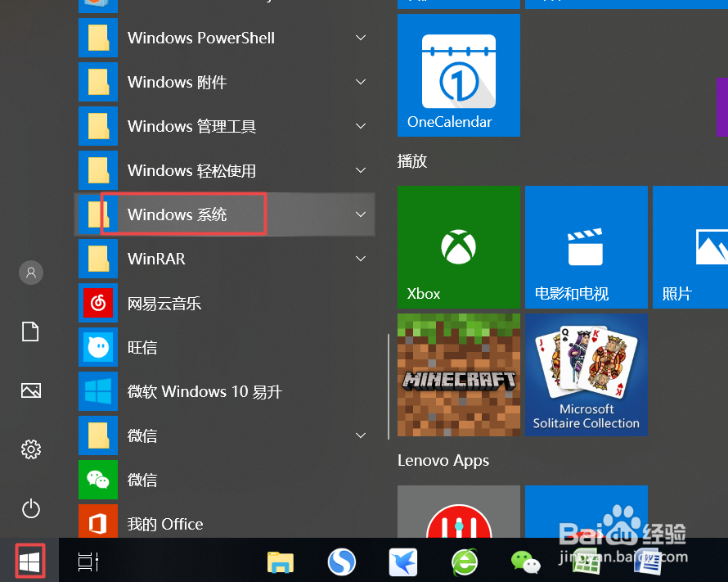Open the Xbox tile
The width and height of the screenshot is (728, 582).
pos(458,247)
